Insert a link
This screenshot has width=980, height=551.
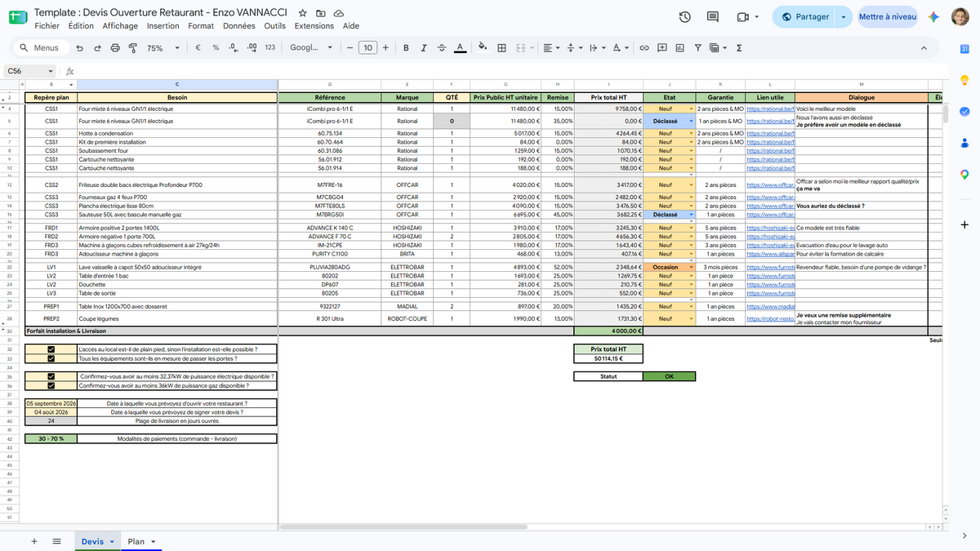tap(644, 48)
